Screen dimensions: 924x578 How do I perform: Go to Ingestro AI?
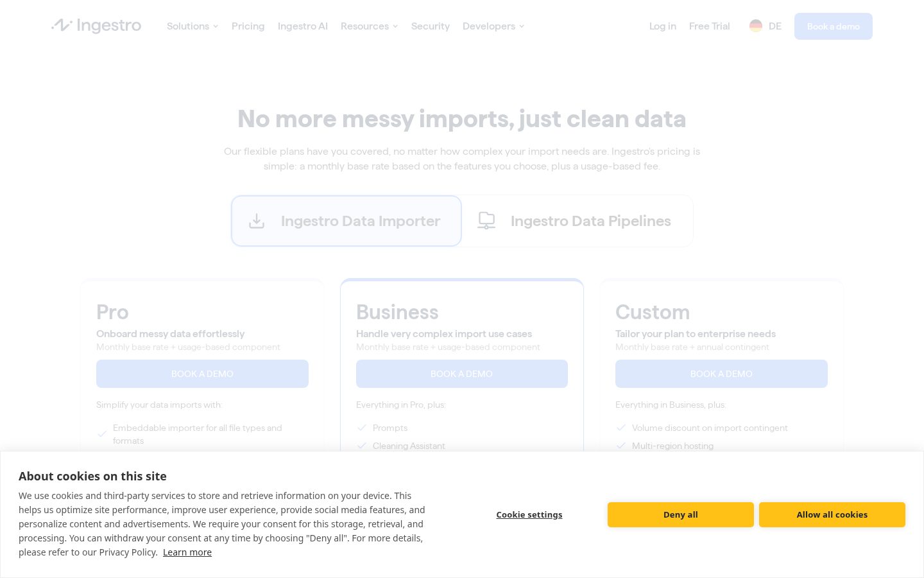(x=303, y=26)
